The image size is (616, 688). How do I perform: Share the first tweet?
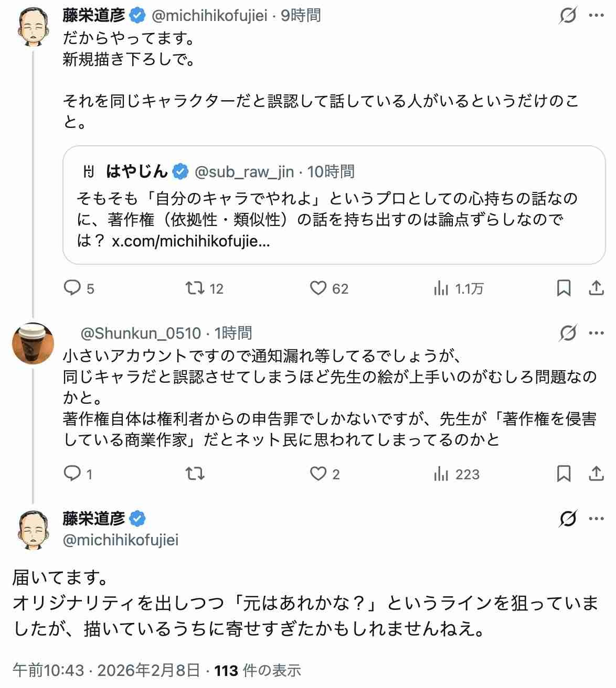coord(596,288)
